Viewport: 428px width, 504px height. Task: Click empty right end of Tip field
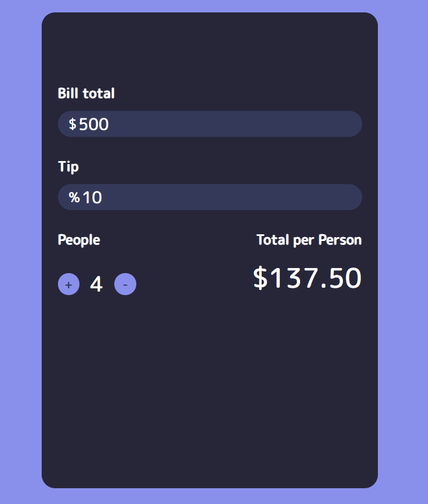pos(338,197)
